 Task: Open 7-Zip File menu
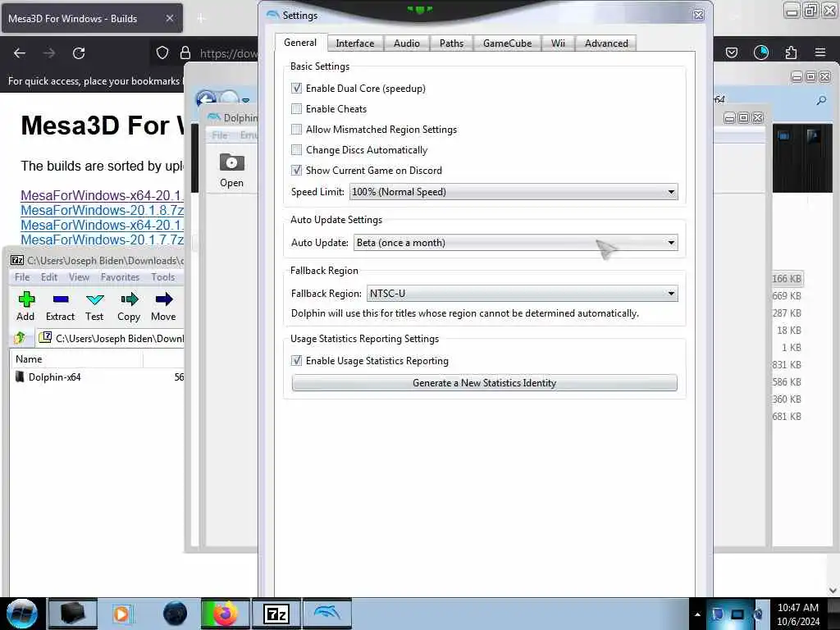click(22, 277)
